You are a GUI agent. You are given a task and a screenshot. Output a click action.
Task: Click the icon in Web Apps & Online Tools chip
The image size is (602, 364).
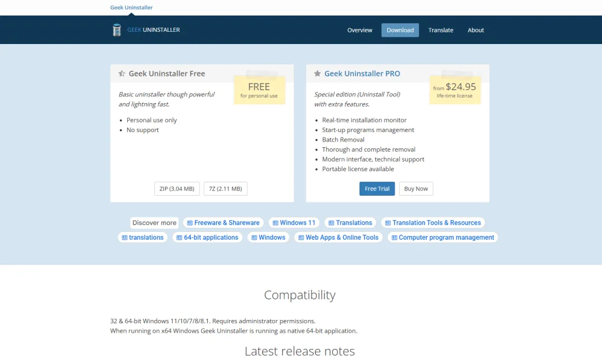301,237
